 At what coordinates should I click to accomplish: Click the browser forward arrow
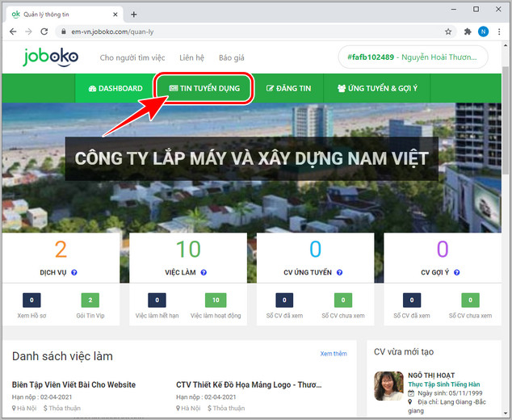point(29,31)
